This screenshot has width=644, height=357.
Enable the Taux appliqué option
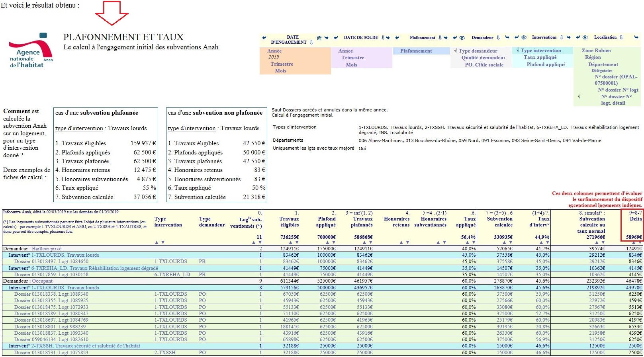click(x=540, y=57)
